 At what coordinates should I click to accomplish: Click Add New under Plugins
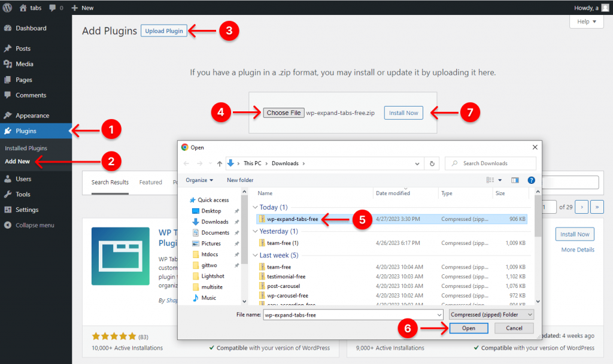(17, 161)
